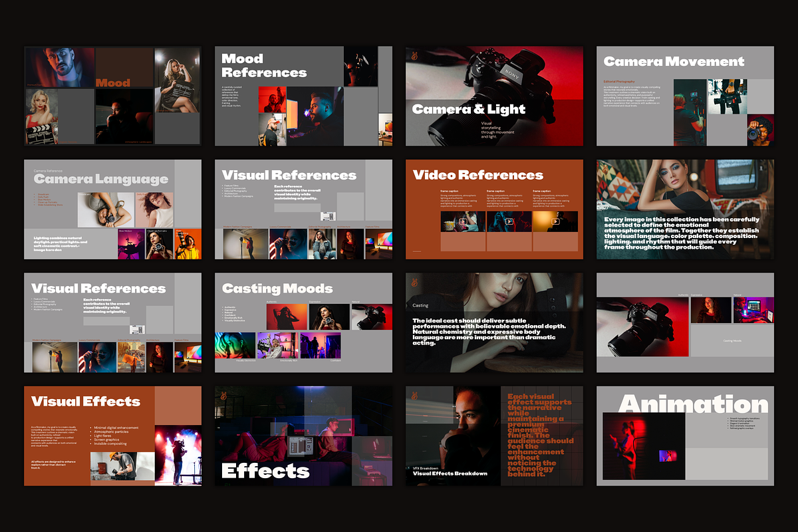The height and width of the screenshot is (532, 798).
Task: Select the "Visual storytelling through movement and light" text
Action: [x=496, y=130]
